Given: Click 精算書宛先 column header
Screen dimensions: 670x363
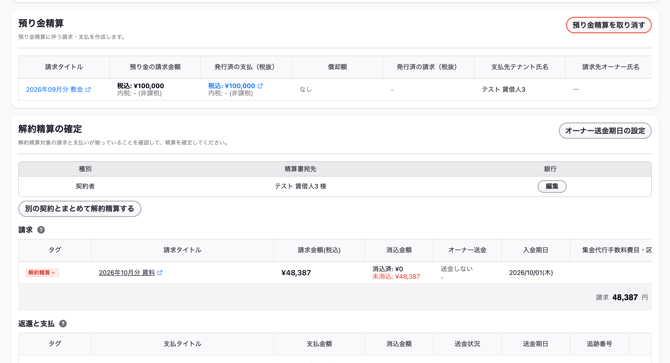Looking at the screenshot, I should coord(300,169).
